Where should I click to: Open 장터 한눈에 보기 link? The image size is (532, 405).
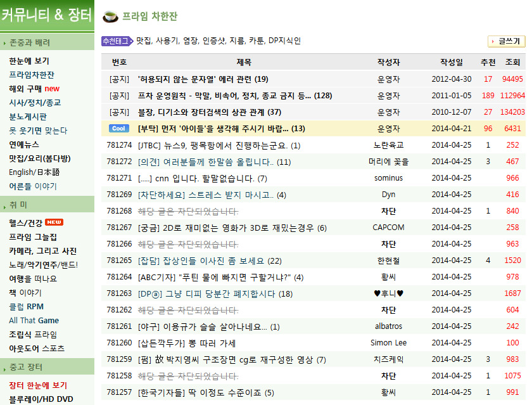(38, 385)
